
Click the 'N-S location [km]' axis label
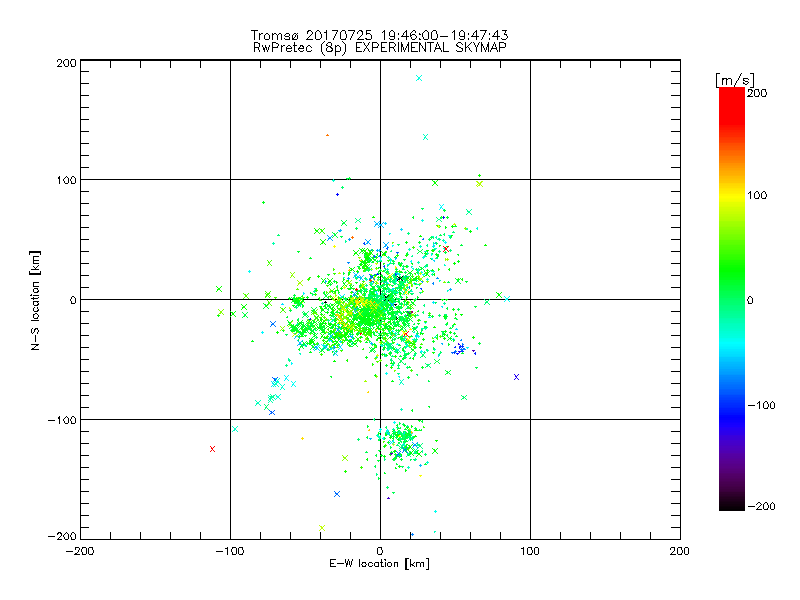(35, 300)
